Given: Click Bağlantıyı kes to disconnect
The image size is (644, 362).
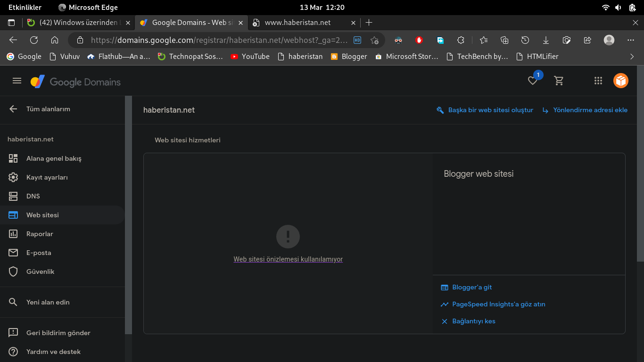Looking at the screenshot, I should [x=468, y=321].
